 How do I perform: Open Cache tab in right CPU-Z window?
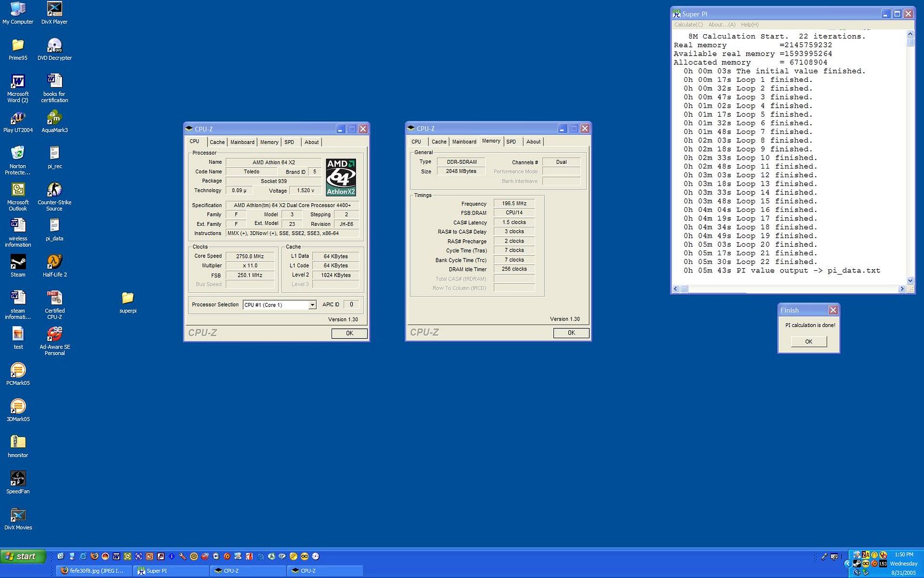coord(439,142)
